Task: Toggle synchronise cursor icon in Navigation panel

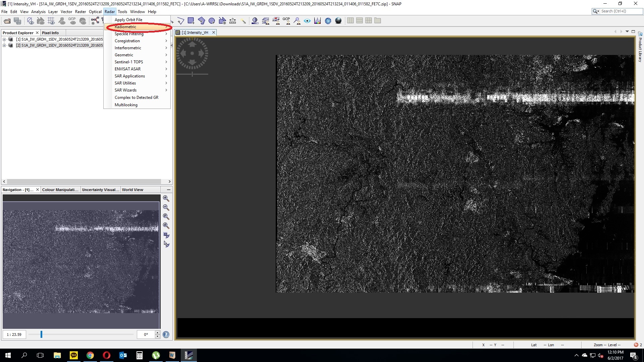Action: click(166, 244)
